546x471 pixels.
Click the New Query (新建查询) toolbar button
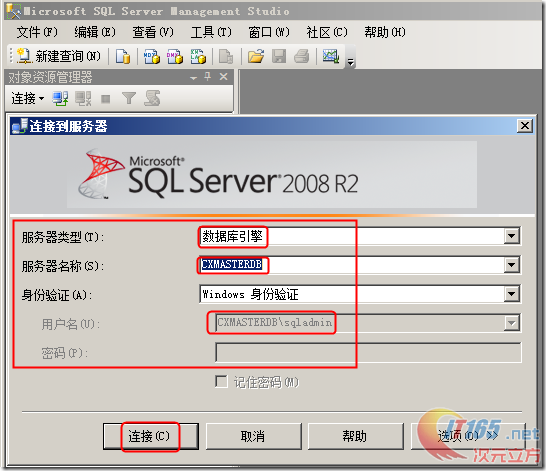point(59,56)
